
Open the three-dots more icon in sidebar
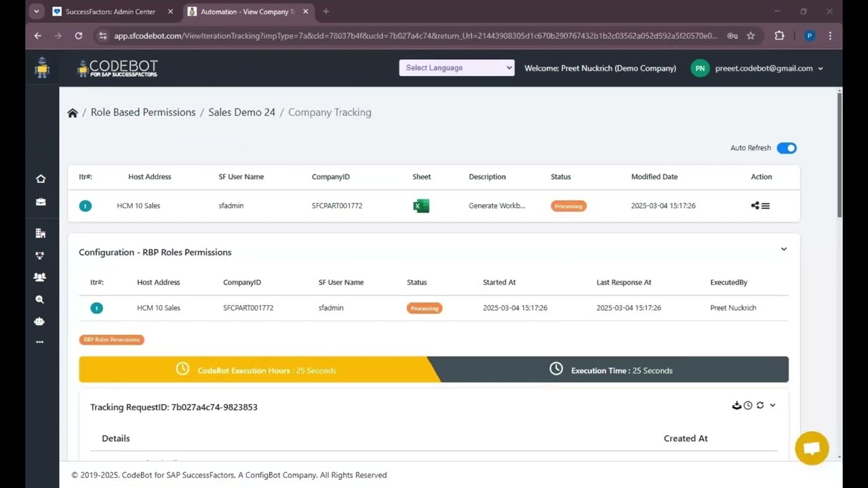[x=40, y=342]
